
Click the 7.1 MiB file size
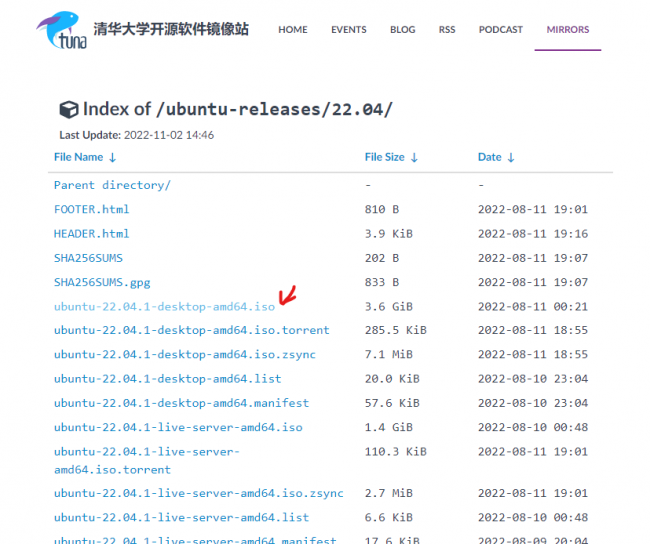[389, 355]
